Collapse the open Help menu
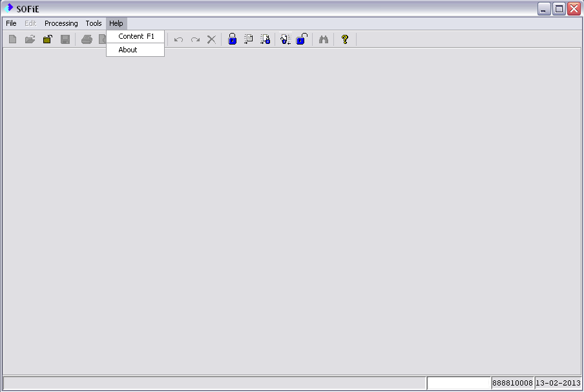Image resolution: width=584 pixels, height=392 pixels. coord(116,23)
